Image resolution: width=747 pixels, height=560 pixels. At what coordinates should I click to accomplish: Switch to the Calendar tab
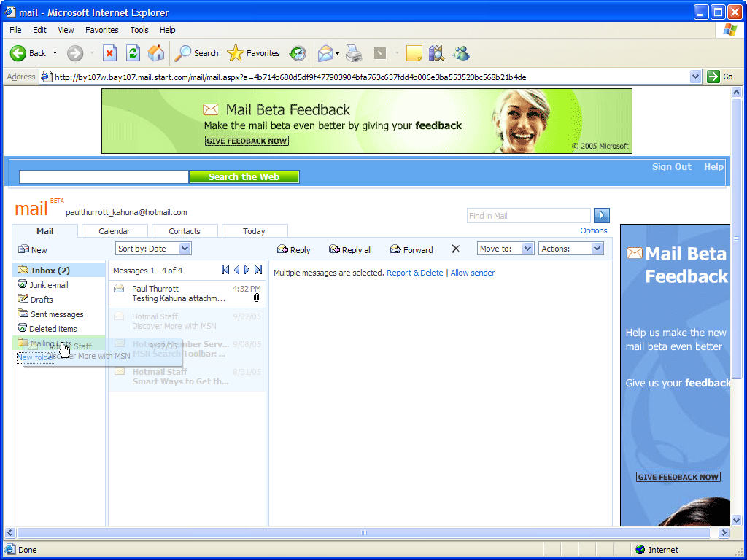pyautogui.click(x=115, y=231)
